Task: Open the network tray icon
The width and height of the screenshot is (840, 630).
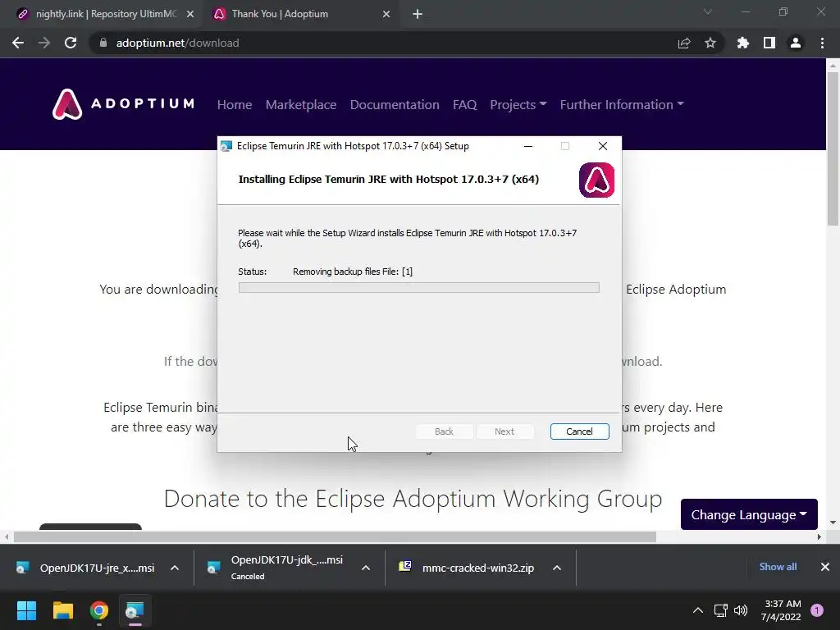Action: pyautogui.click(x=721, y=610)
